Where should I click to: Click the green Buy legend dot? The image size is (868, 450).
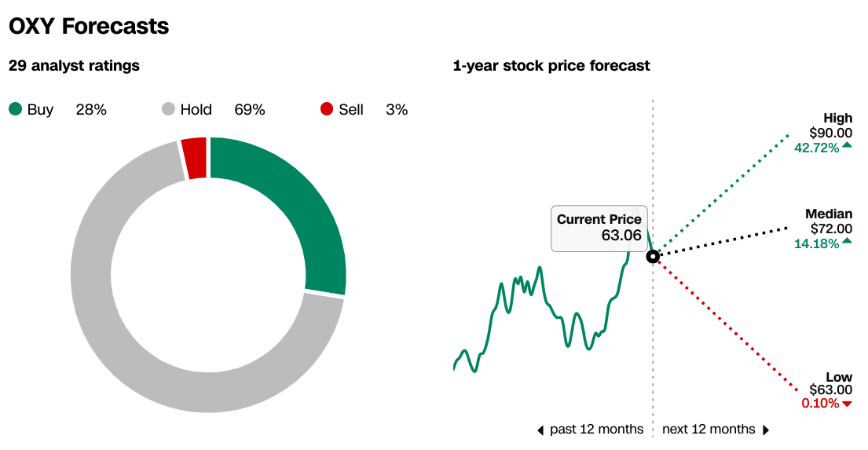(16, 109)
